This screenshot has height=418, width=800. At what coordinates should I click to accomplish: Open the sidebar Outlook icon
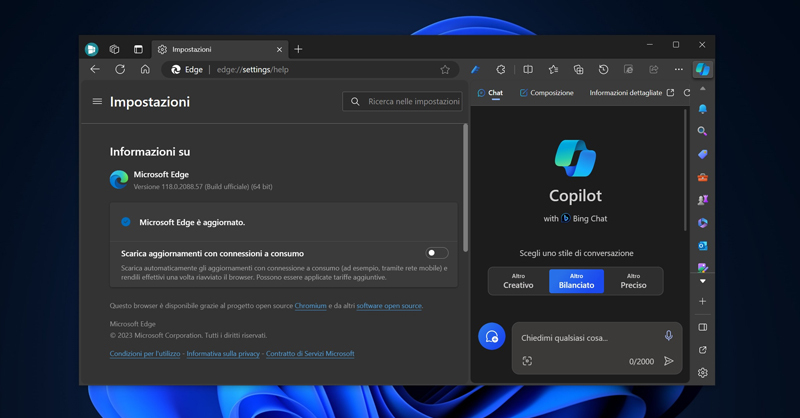(x=703, y=245)
